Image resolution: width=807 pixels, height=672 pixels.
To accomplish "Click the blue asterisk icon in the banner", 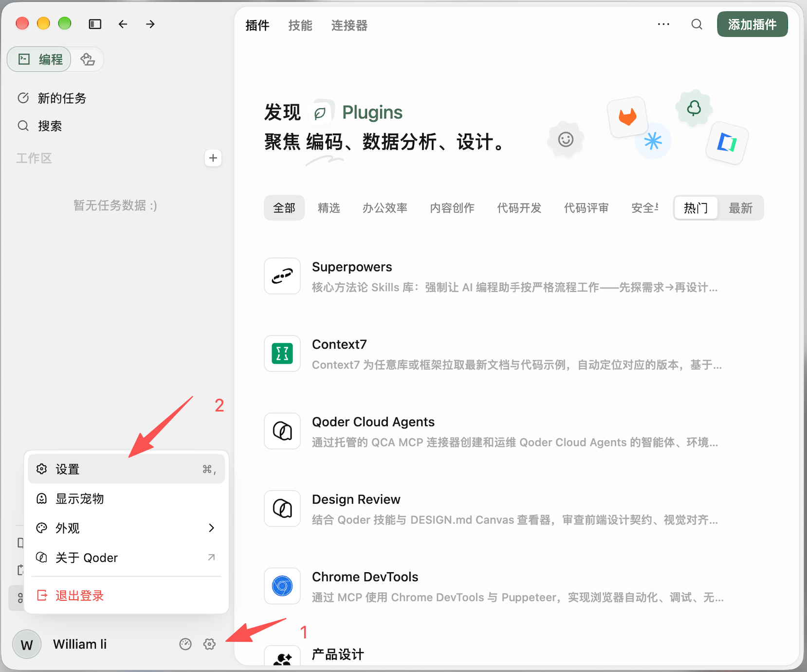I will point(653,141).
